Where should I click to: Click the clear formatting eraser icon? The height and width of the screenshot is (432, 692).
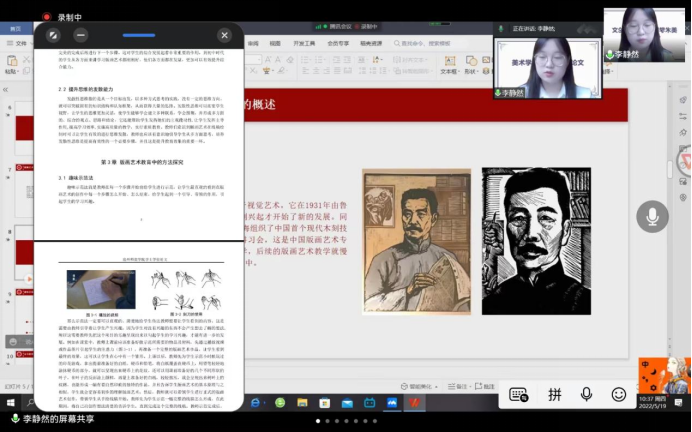pyautogui.click(x=290, y=60)
